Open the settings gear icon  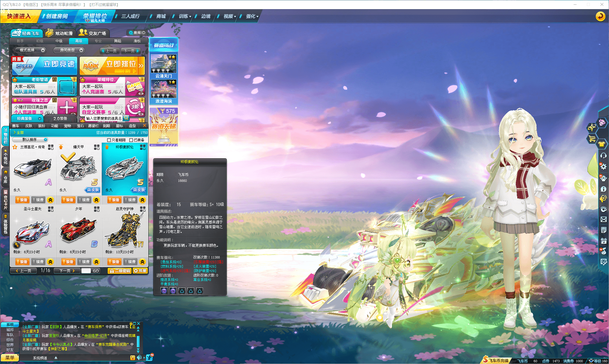coord(603,167)
